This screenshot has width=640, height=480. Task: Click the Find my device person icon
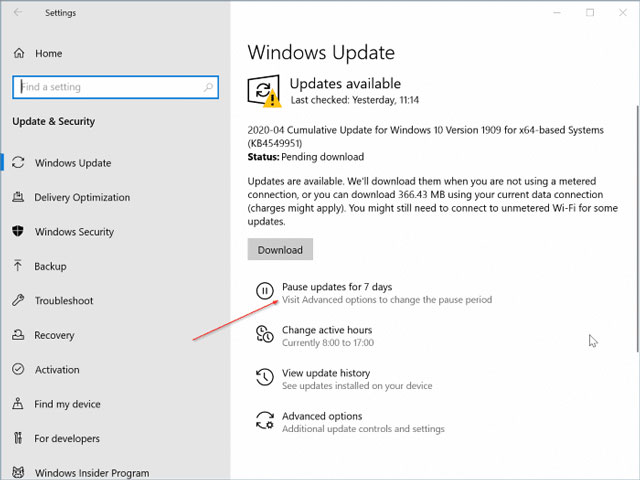18,403
